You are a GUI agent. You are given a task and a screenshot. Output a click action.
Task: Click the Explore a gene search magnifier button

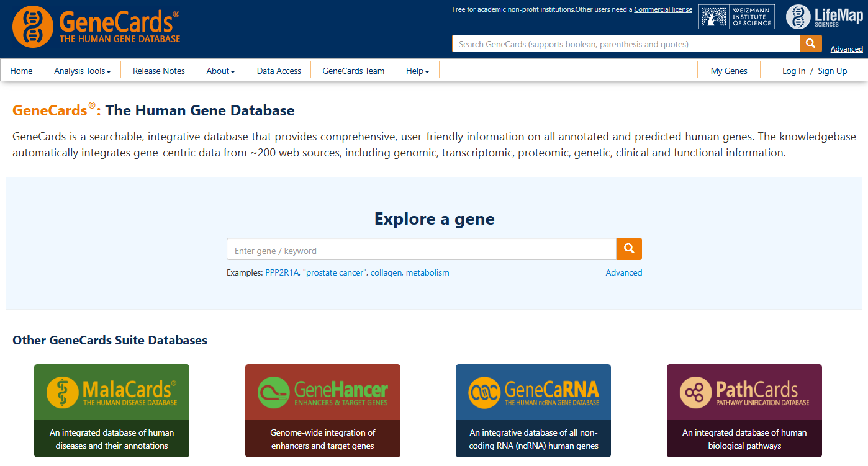coord(629,249)
